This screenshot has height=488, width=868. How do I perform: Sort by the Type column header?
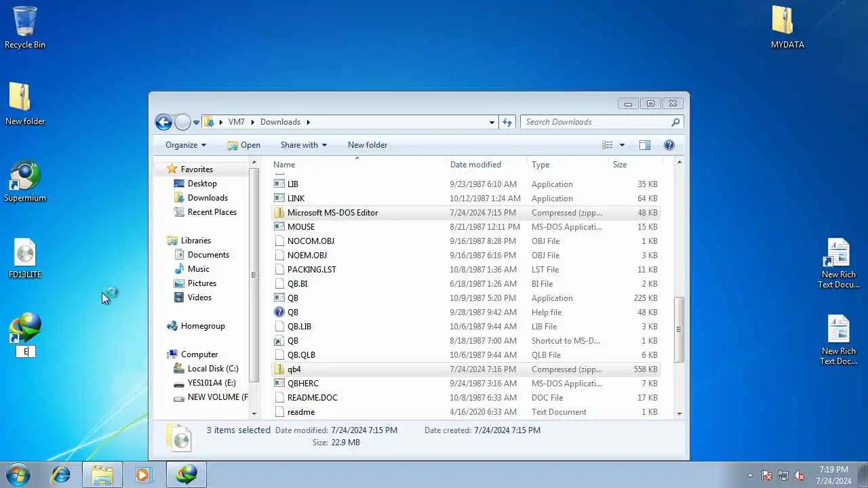pyautogui.click(x=568, y=165)
